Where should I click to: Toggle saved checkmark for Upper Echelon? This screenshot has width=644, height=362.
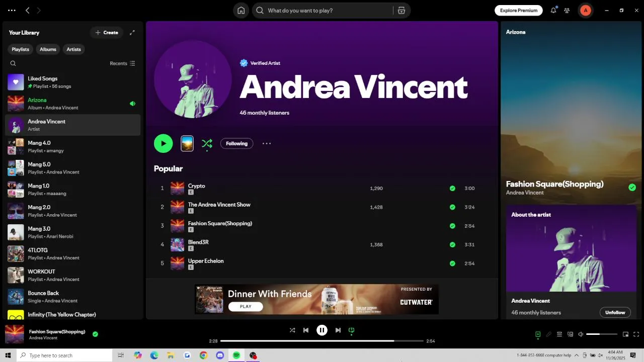tap(452, 263)
